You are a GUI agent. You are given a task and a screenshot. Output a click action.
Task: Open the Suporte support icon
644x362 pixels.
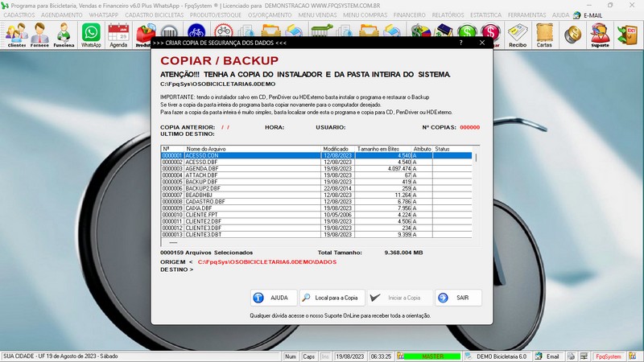600,35
